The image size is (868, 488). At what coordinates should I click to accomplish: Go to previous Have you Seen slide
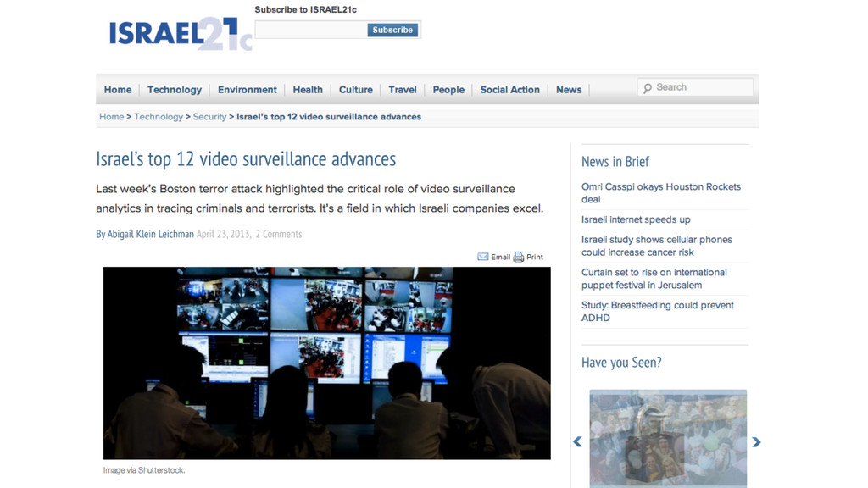577,441
